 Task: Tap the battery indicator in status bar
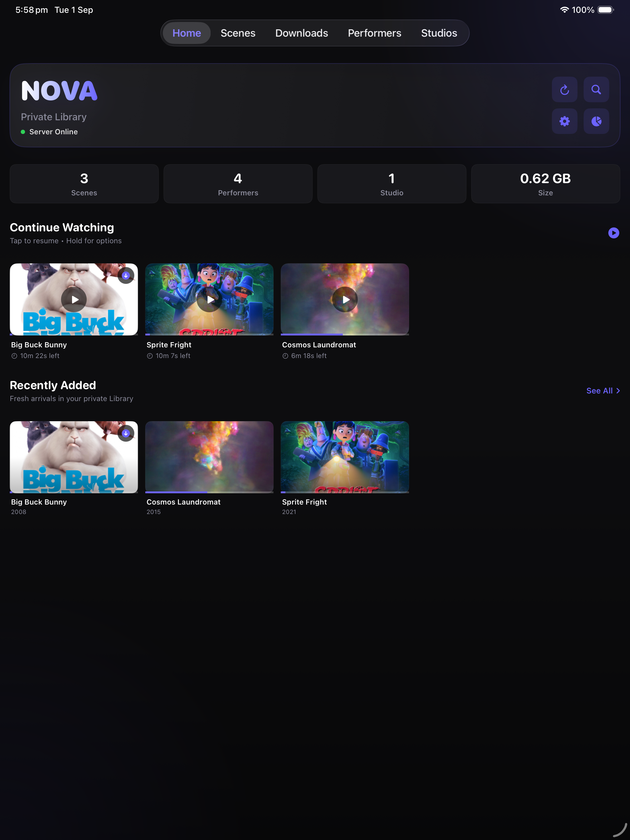pos(605,10)
